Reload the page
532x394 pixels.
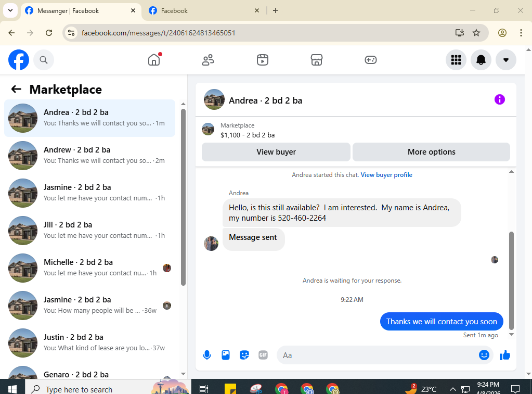click(x=49, y=33)
